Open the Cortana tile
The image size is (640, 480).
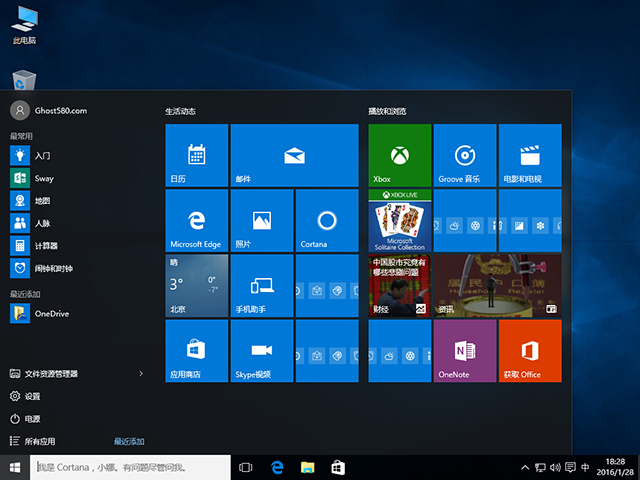(326, 220)
